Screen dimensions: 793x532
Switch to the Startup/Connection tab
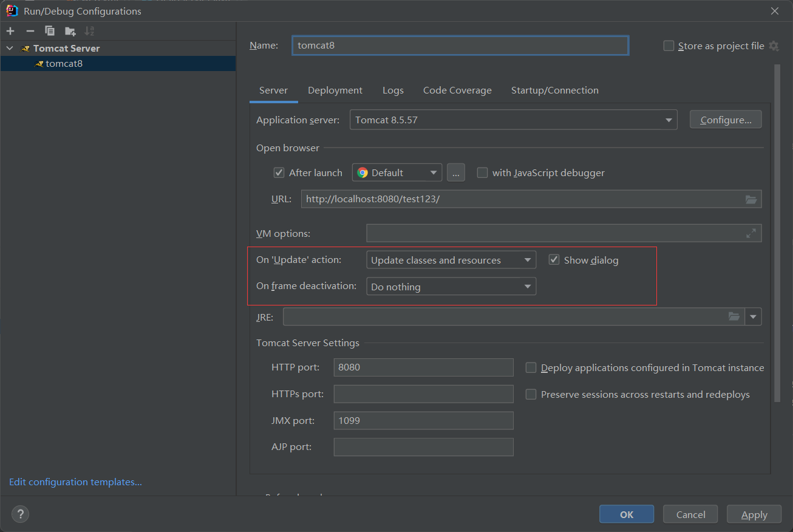coord(555,90)
